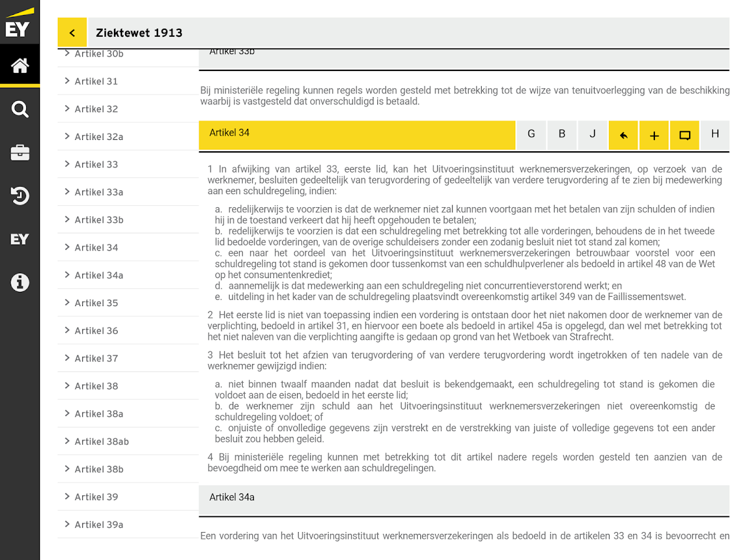Click the reply arrow on Artikel 34
Viewport: 747px width, 560px height.
[x=623, y=135]
